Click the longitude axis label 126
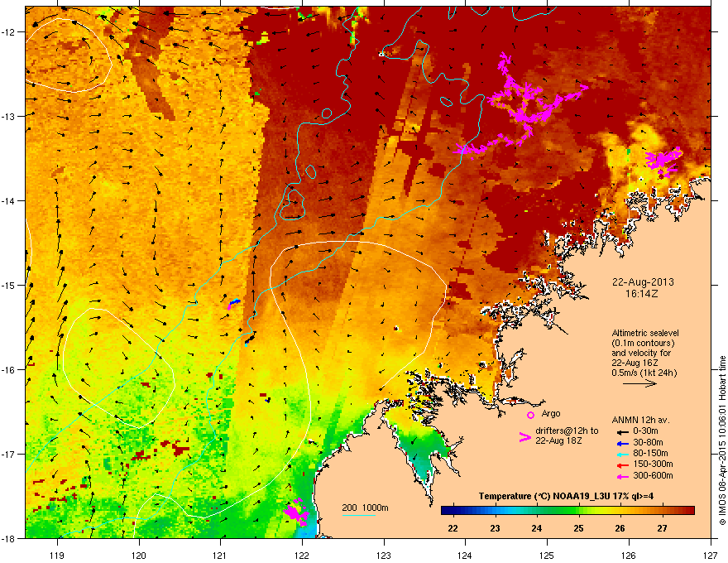This screenshot has height=563, width=728. pyautogui.click(x=629, y=555)
